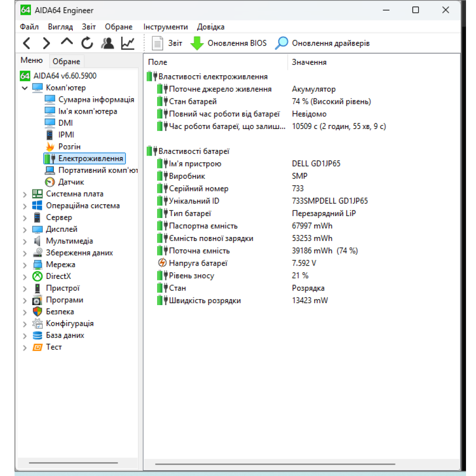
Task: Open the graph chart toolbar icon
Action: coord(128,43)
